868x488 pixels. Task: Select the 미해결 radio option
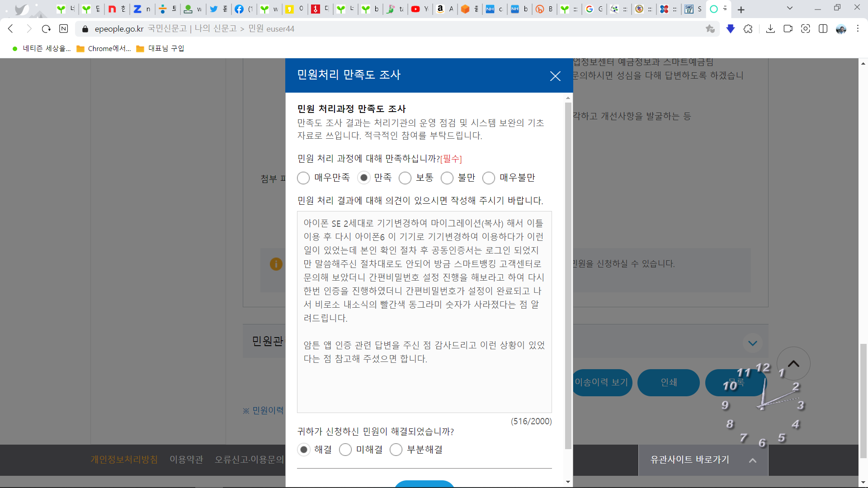(345, 450)
